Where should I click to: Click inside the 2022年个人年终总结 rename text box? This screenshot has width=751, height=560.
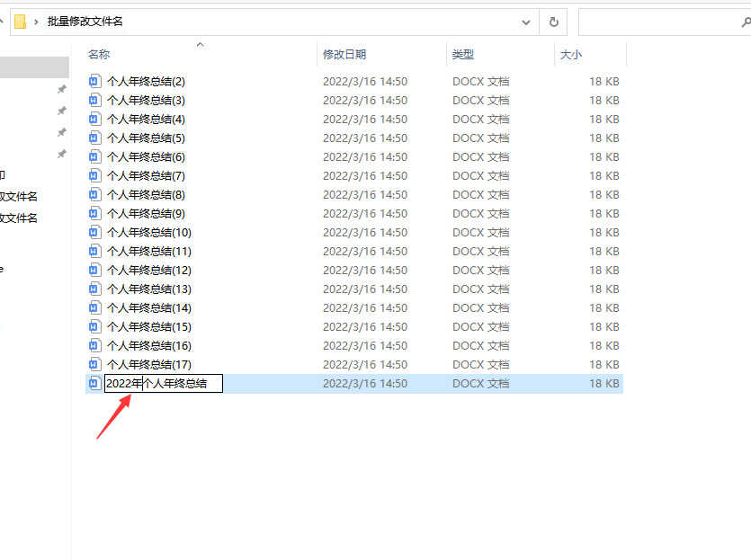(180, 384)
